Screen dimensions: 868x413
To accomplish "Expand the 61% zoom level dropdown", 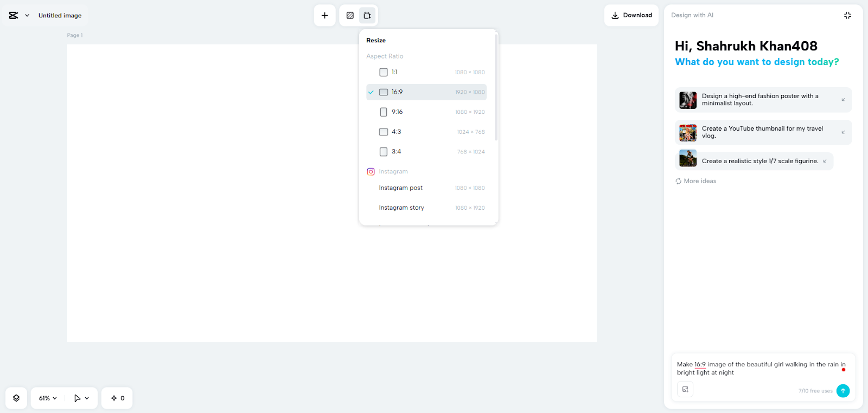I will coord(48,398).
